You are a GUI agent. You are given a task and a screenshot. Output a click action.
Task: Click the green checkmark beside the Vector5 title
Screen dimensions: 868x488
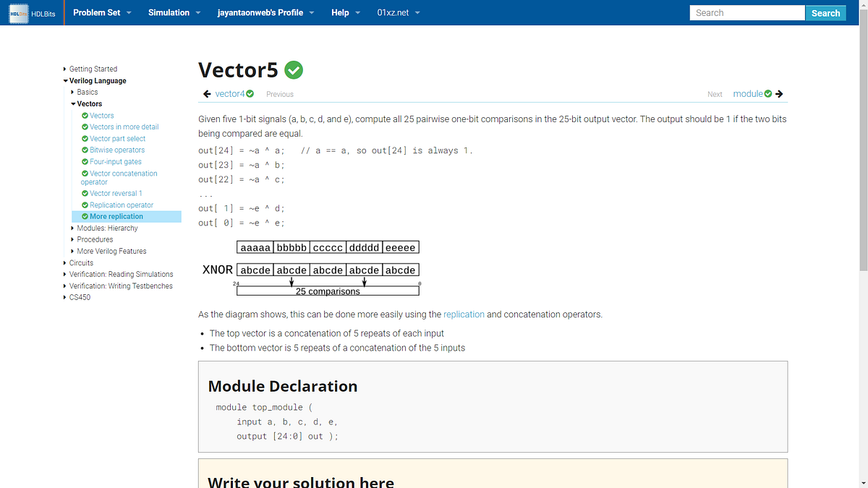[x=294, y=70]
